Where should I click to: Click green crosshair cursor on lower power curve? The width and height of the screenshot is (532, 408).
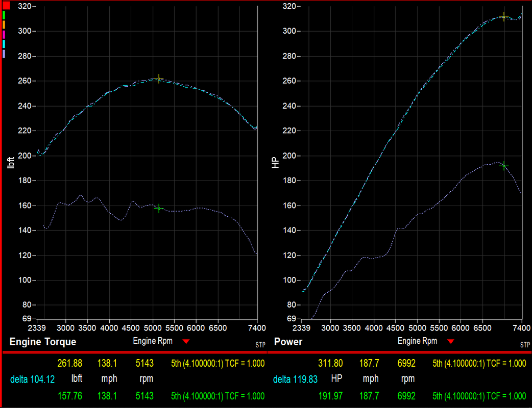point(504,166)
